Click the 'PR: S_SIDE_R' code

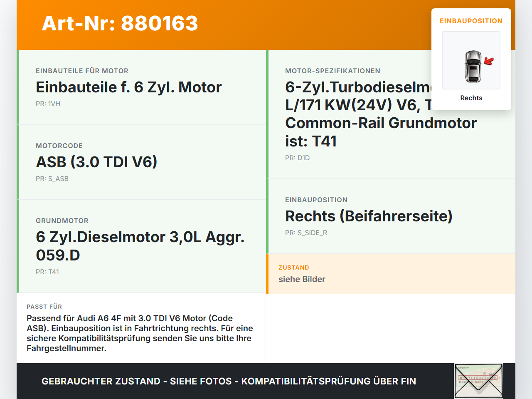tap(306, 233)
